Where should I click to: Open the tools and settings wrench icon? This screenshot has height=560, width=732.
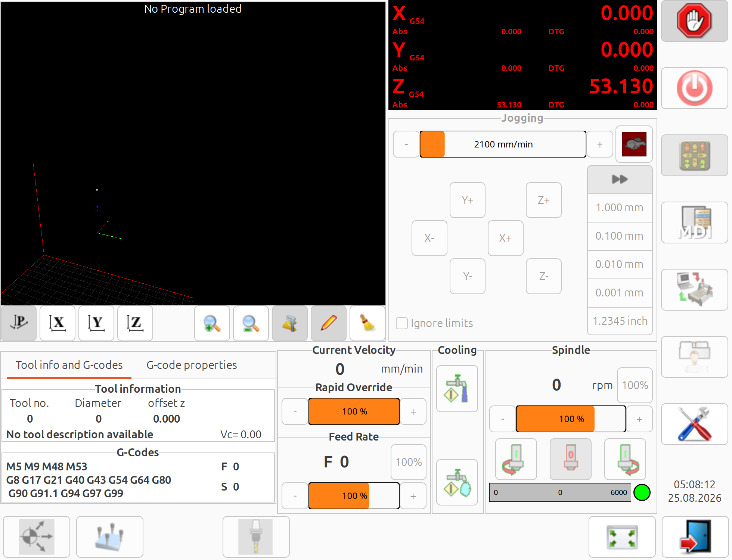pos(694,424)
